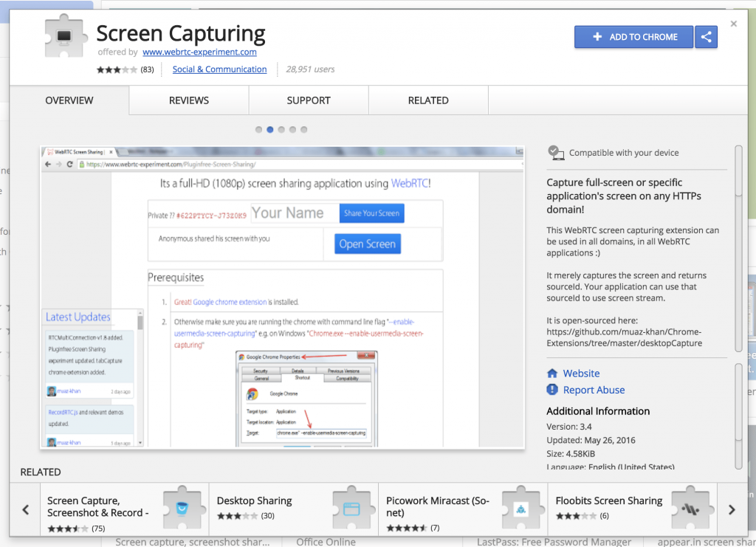Screen dimensions: 756x547
Task: Select the fifth screenshot carousel dot
Action: click(x=303, y=130)
